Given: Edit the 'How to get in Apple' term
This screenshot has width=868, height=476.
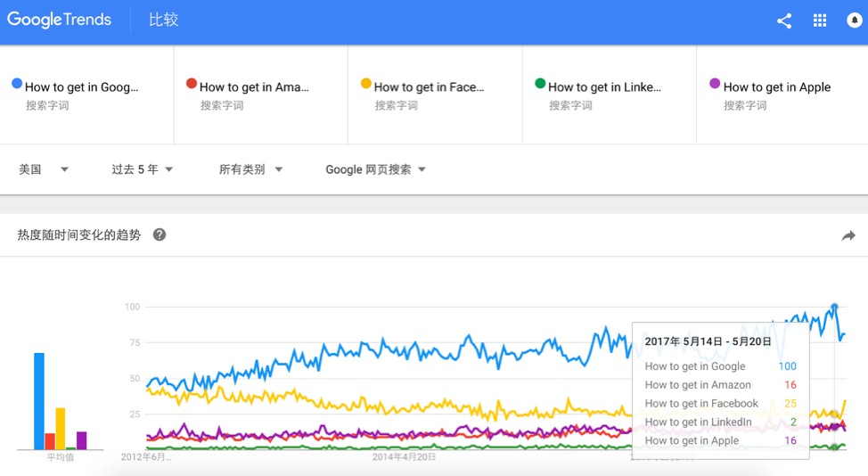Looking at the screenshot, I should coord(776,87).
